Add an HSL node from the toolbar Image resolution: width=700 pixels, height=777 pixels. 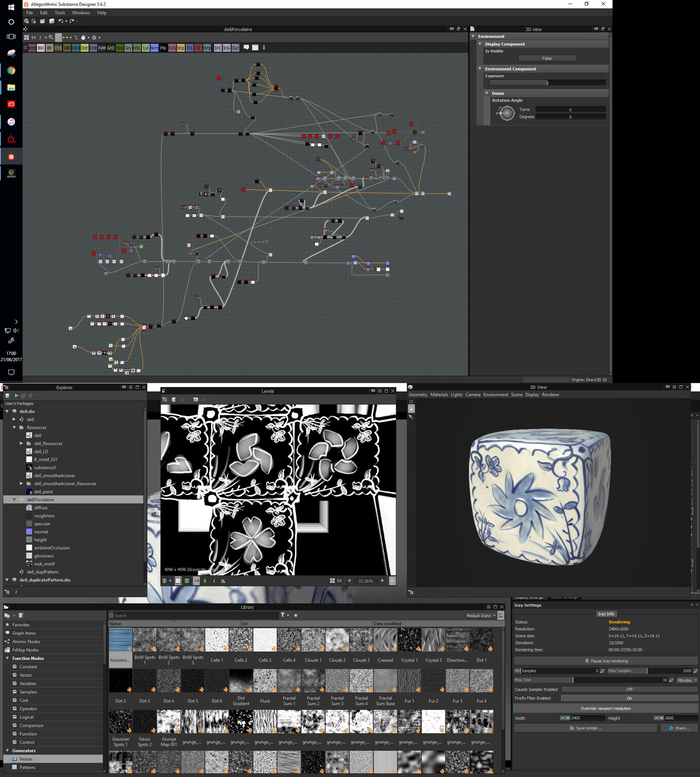pos(137,48)
